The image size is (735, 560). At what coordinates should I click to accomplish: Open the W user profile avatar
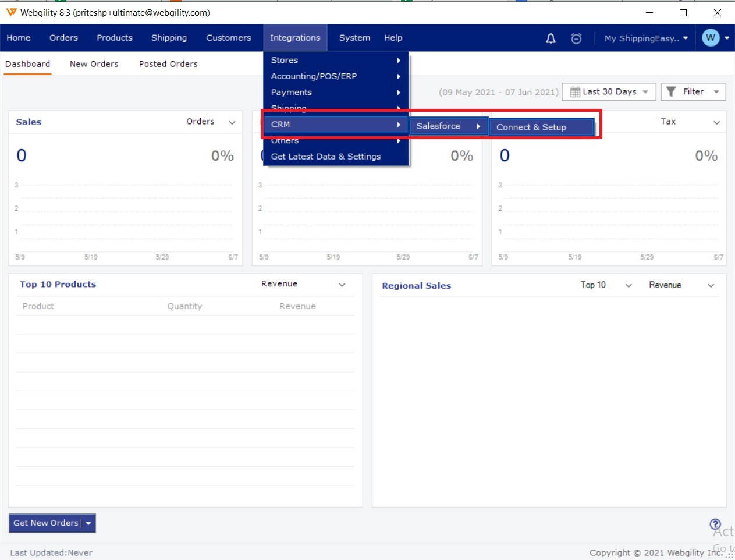tap(711, 38)
